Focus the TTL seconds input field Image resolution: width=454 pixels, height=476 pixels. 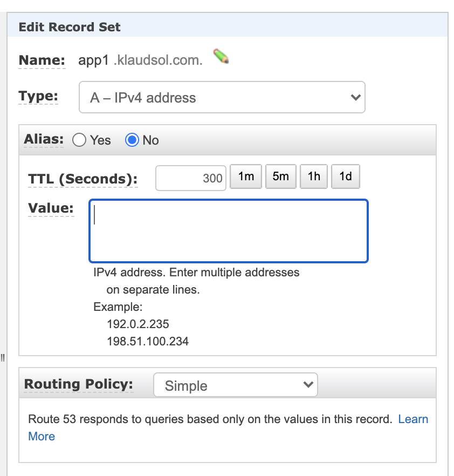tap(191, 178)
